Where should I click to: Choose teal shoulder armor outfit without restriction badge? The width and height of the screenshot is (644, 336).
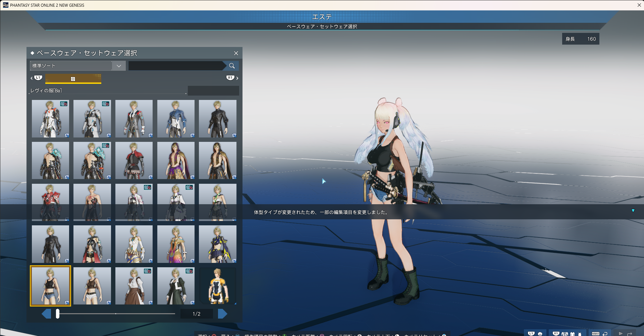point(50,160)
